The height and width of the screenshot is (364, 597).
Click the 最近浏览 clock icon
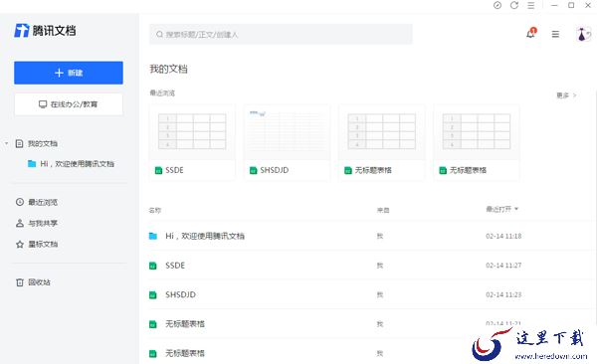coord(20,202)
